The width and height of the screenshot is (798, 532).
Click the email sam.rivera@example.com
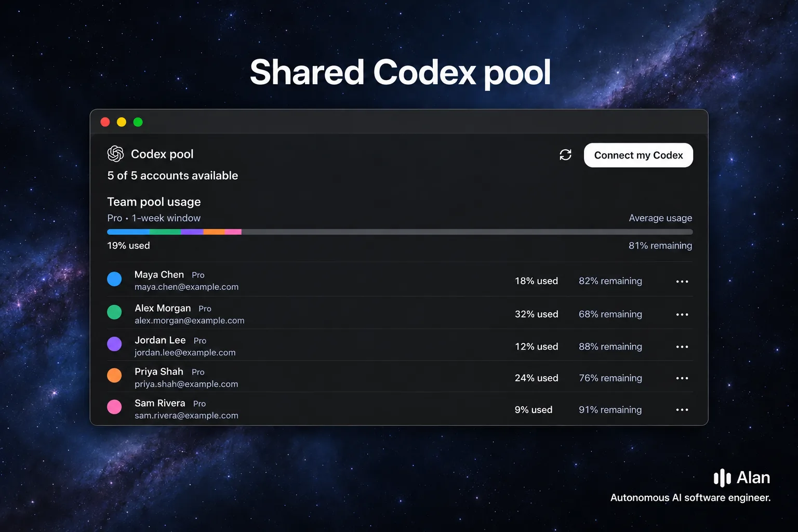click(187, 416)
